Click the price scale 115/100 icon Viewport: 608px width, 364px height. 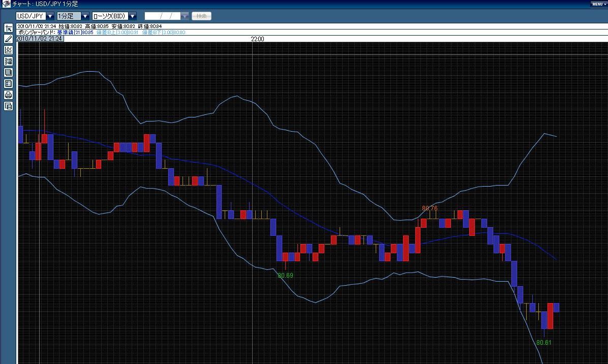(8, 61)
